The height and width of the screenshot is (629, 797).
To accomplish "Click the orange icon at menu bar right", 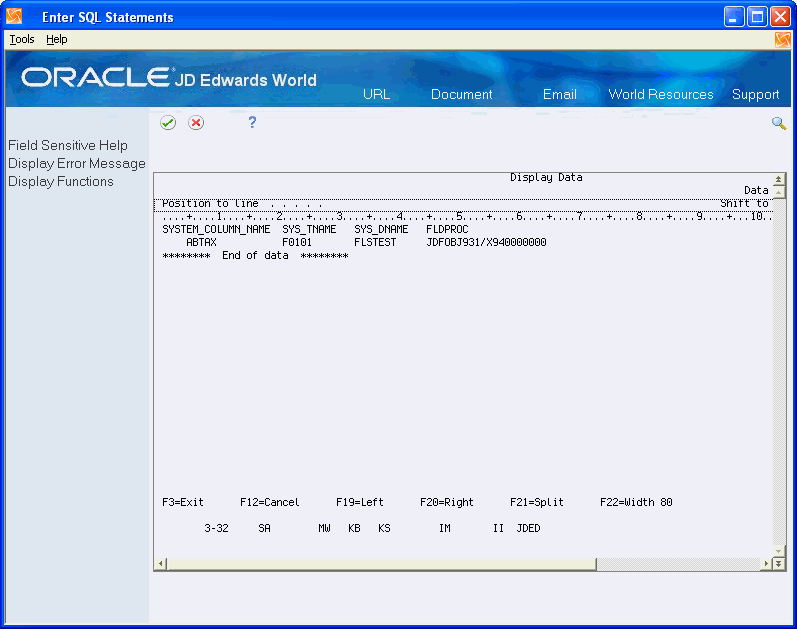I will pos(783,40).
